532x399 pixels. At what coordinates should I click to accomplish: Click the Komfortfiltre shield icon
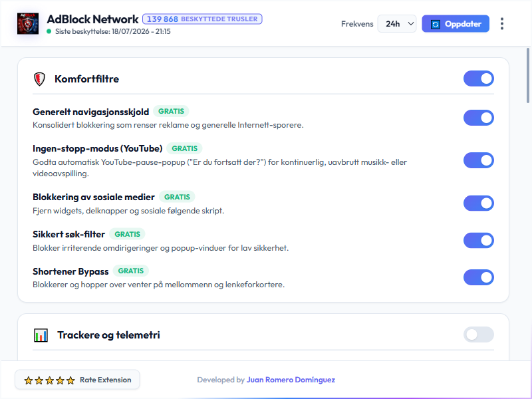(39, 79)
